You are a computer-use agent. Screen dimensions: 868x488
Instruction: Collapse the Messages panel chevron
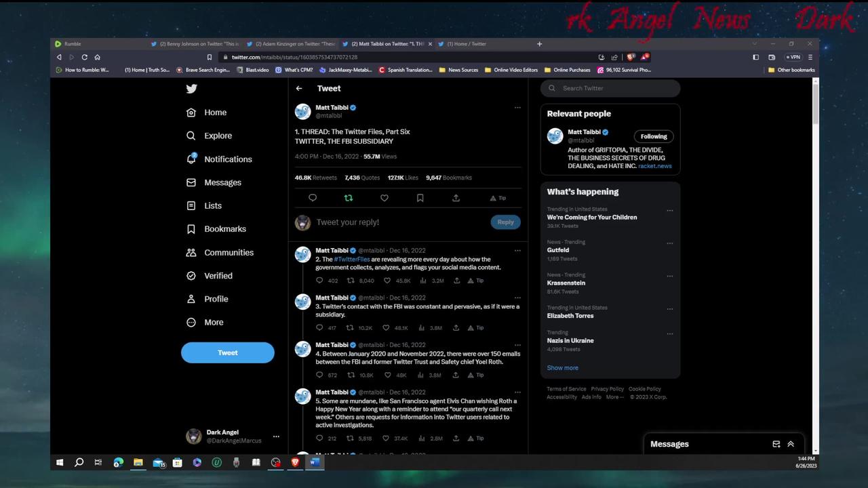pyautogui.click(x=791, y=444)
